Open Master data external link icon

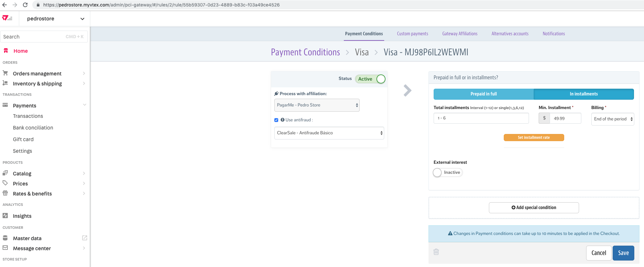85,238
